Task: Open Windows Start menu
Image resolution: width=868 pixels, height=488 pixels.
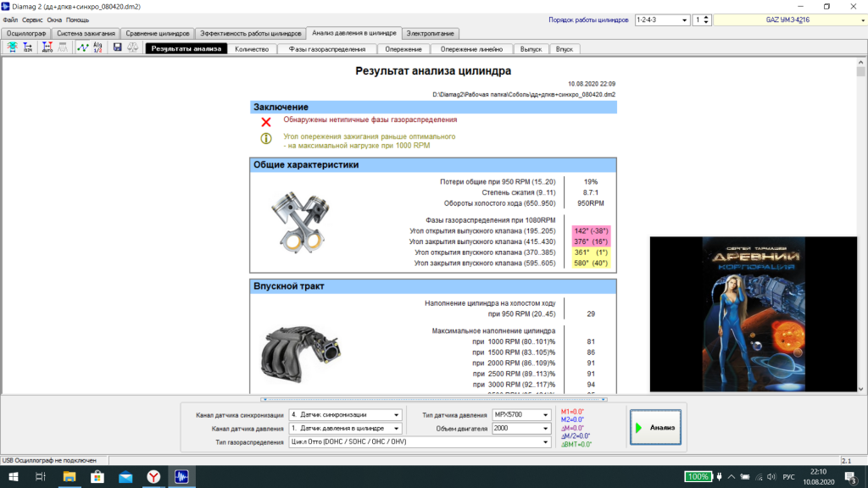Action: point(13,476)
